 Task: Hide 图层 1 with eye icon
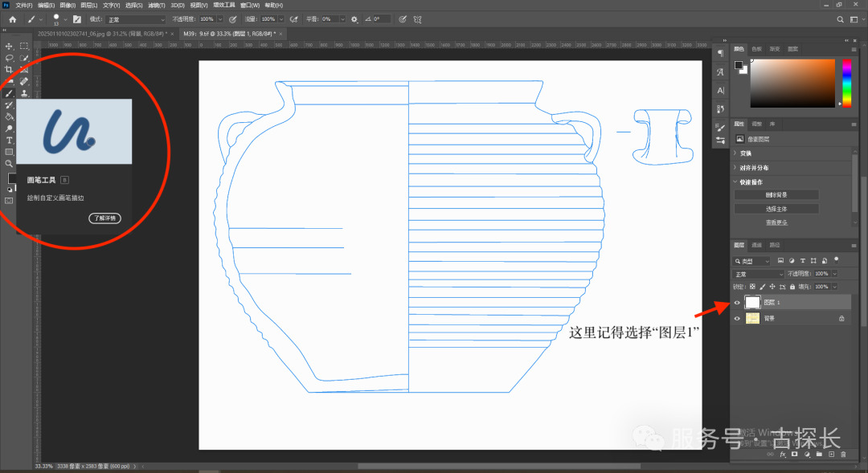(x=737, y=303)
